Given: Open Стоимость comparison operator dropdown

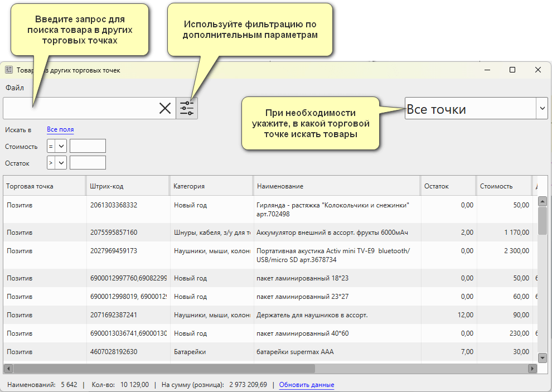Looking at the screenshot, I should tap(60, 147).
